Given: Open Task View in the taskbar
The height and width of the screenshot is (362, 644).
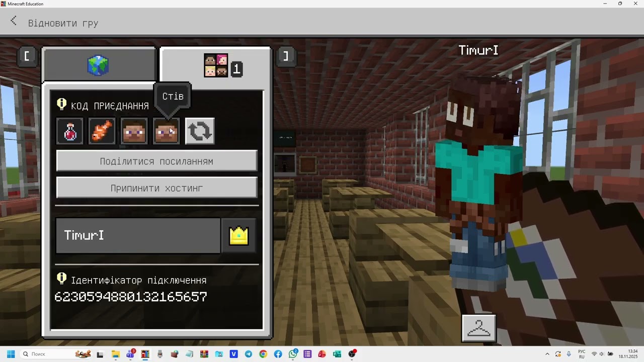Looking at the screenshot, I should pyautogui.click(x=100, y=354).
